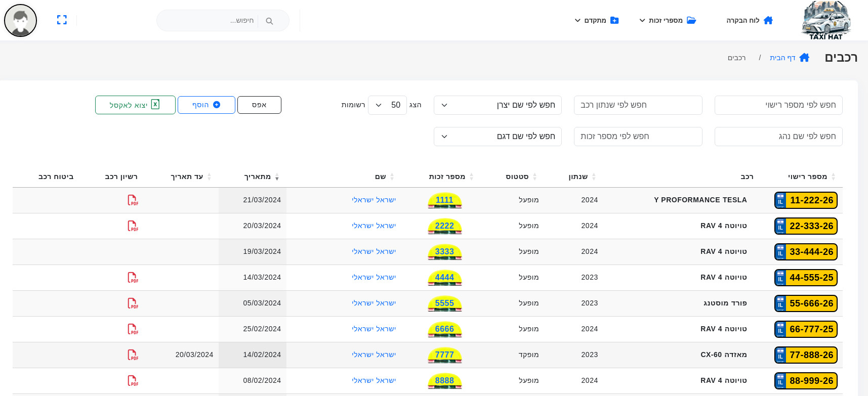Open license plate 11-222-26

coord(806,200)
